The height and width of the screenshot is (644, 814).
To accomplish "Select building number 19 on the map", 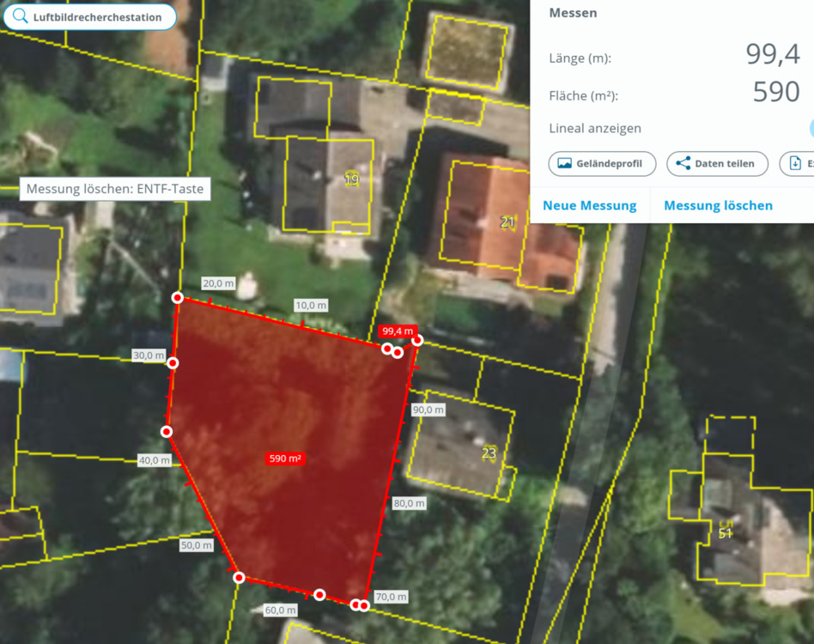I will tap(351, 179).
